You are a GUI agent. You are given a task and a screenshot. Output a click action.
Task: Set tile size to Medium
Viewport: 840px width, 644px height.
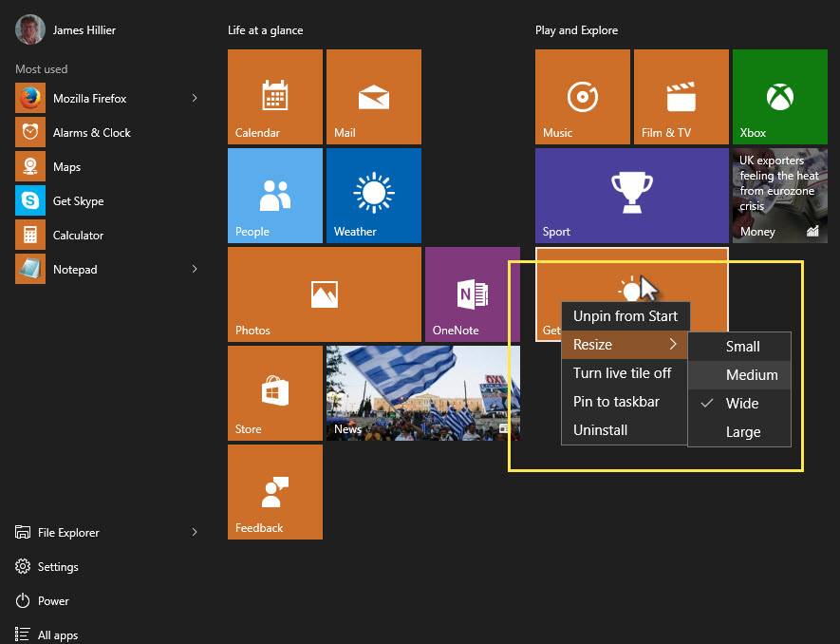pyautogui.click(x=739, y=375)
